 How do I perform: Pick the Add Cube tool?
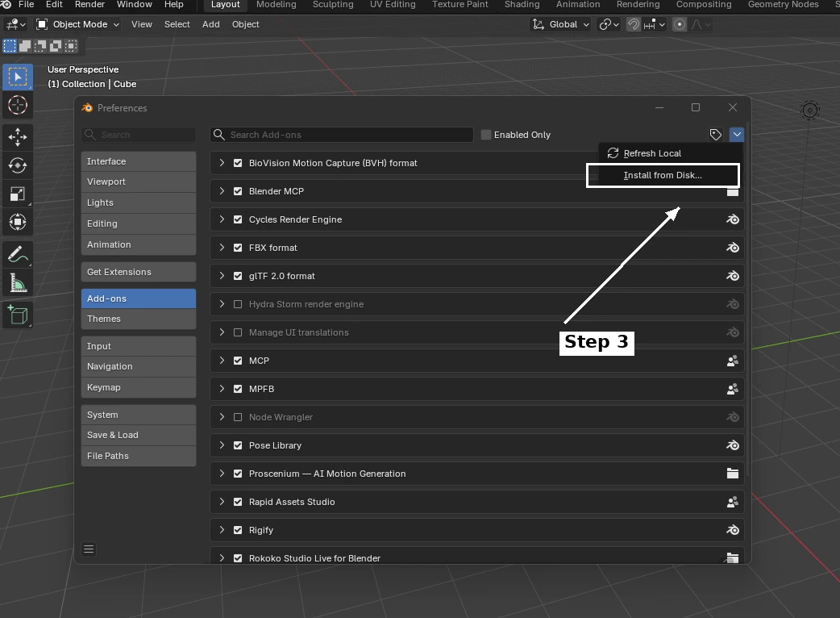click(18, 315)
